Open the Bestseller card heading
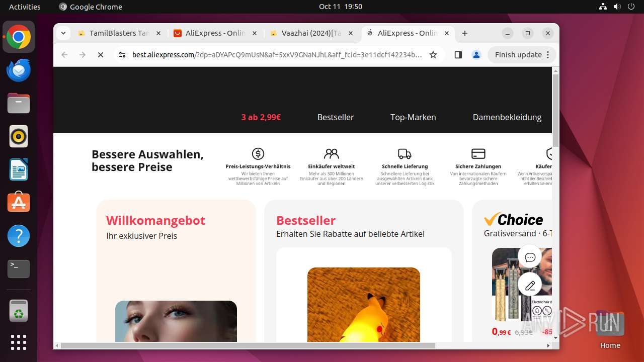Image resolution: width=644 pixels, height=362 pixels. [x=306, y=220]
